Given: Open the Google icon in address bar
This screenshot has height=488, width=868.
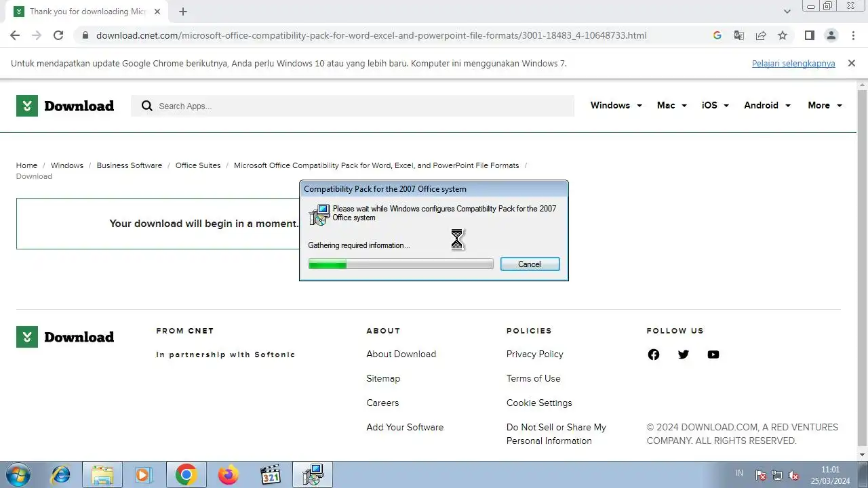Looking at the screenshot, I should coord(717,35).
